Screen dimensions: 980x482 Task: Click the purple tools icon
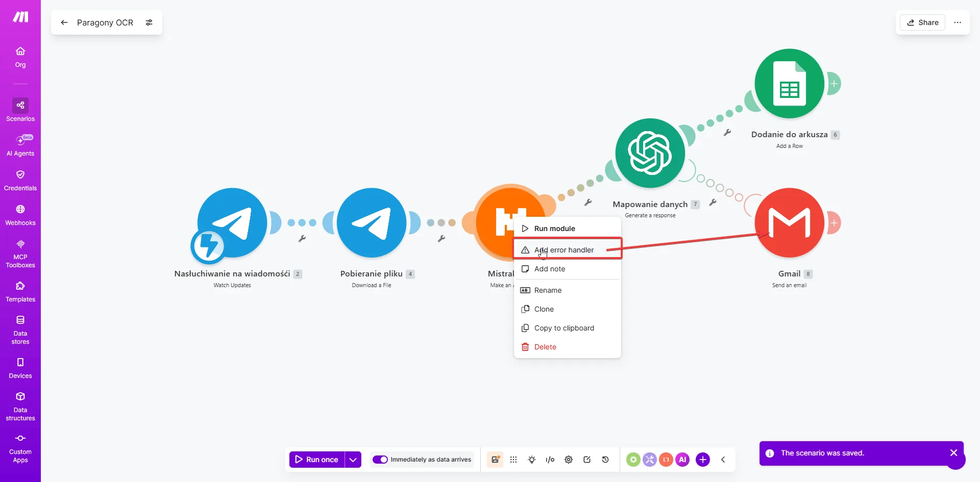coord(650,460)
